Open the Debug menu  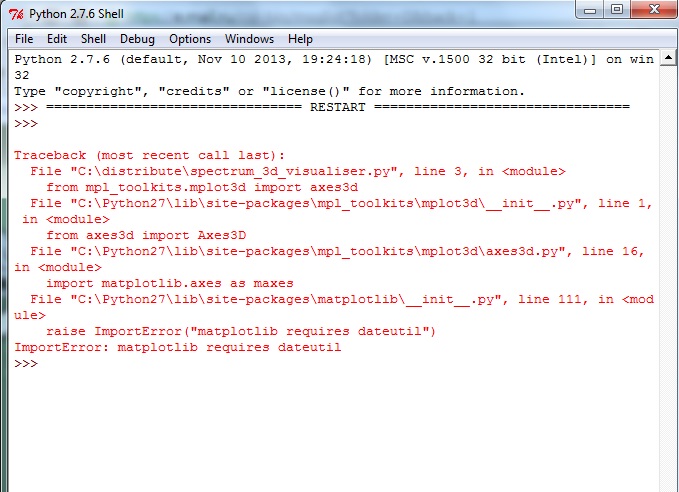coord(137,39)
